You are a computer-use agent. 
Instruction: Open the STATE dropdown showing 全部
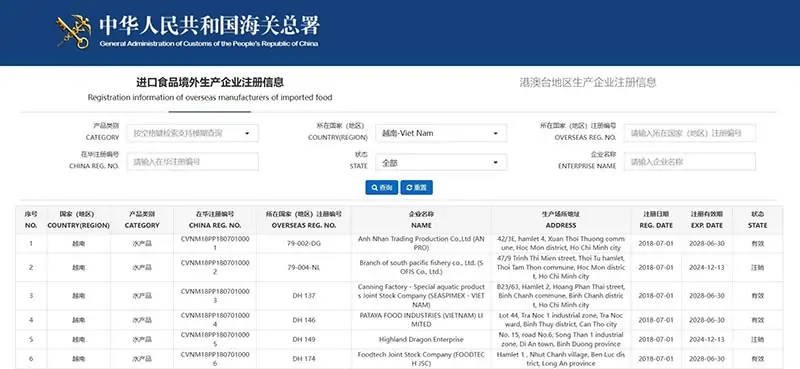pyautogui.click(x=441, y=163)
